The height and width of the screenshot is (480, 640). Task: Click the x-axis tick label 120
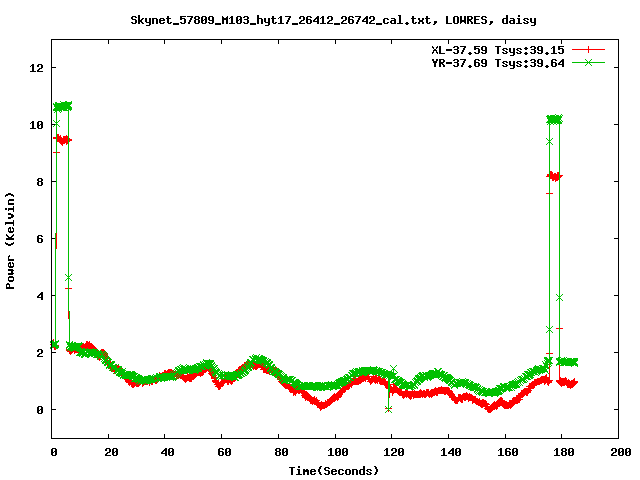(394, 452)
